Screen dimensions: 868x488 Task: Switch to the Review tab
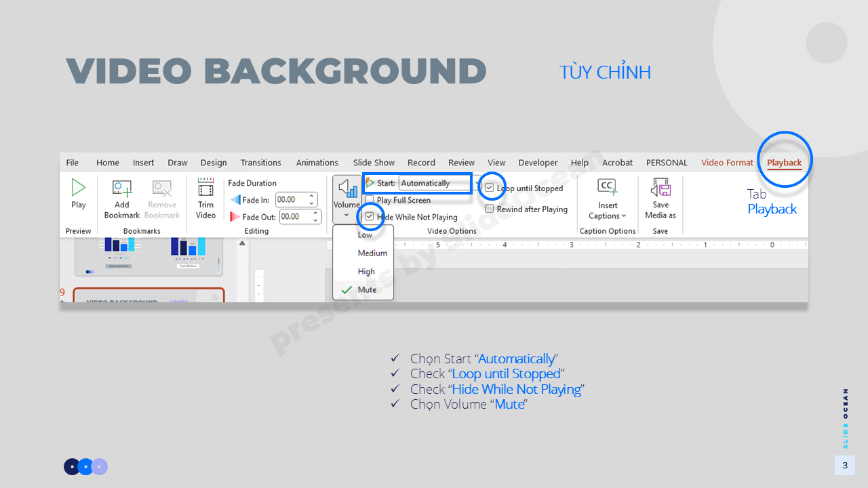[461, 163]
